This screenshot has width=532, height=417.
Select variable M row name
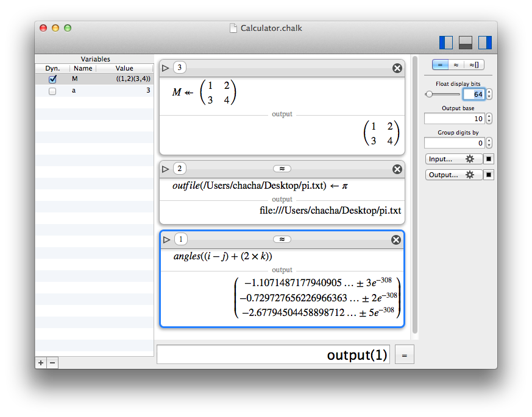click(x=74, y=79)
